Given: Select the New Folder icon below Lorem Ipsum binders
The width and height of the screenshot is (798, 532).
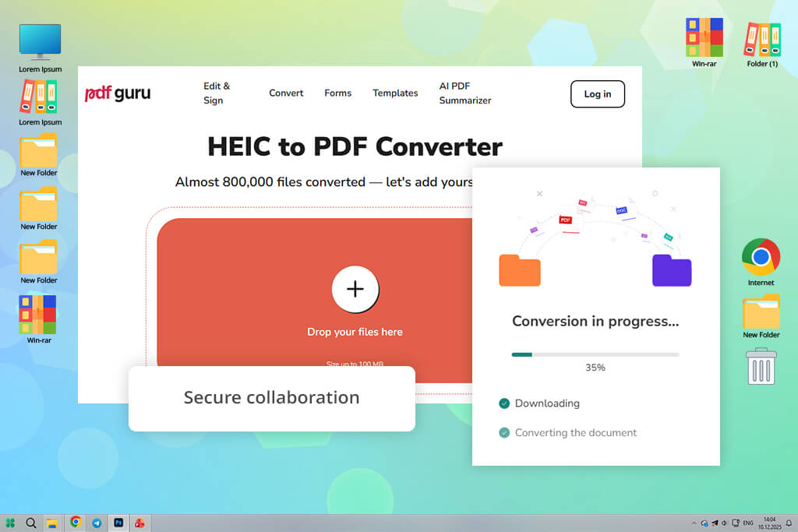Looking at the screenshot, I should (39, 155).
